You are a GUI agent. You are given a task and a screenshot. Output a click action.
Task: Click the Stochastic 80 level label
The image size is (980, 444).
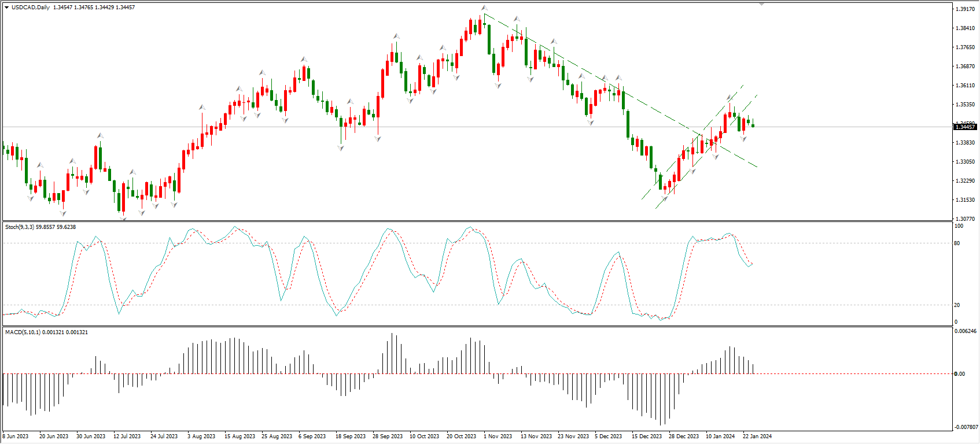[957, 243]
